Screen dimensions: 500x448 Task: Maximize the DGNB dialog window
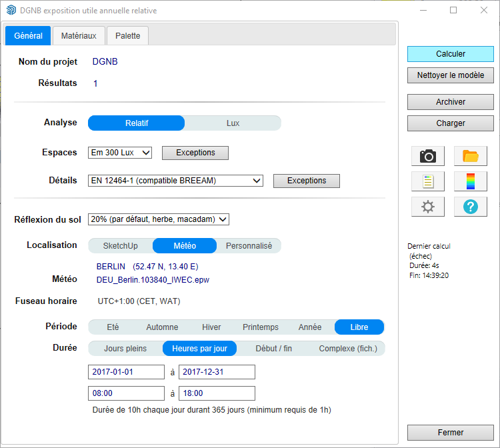453,10
